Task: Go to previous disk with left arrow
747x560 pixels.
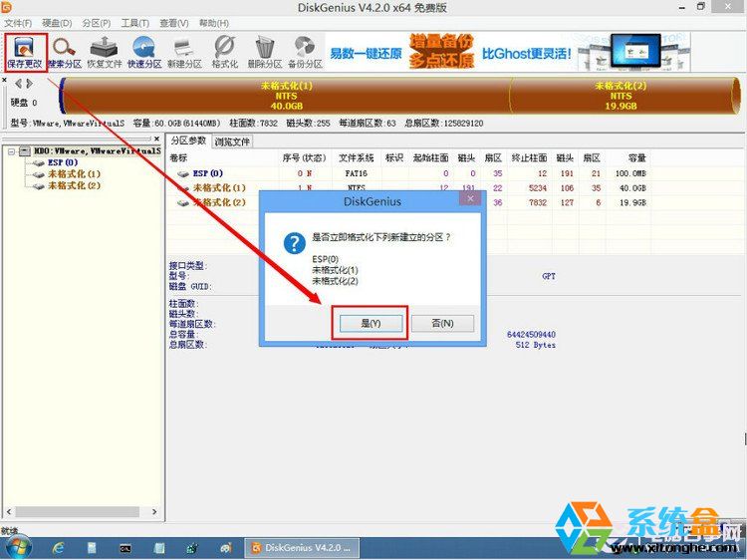Action: 18,84
